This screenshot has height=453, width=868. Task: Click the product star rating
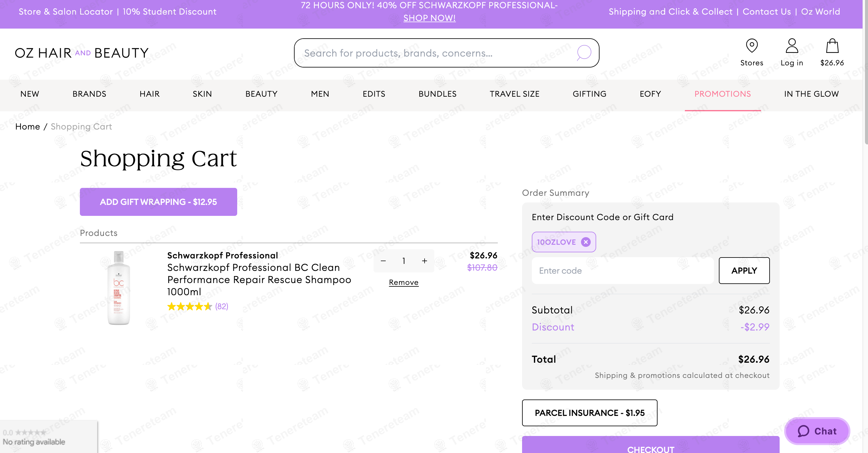190,306
